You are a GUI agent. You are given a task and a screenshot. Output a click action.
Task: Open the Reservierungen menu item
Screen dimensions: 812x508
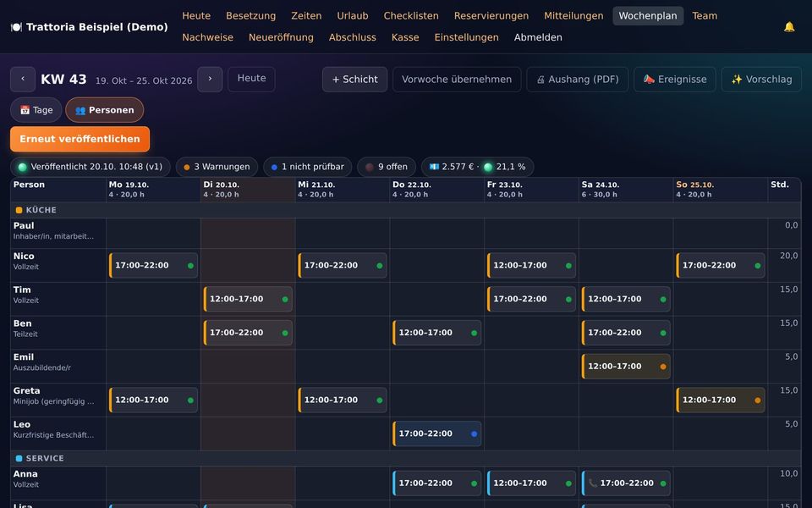pyautogui.click(x=491, y=16)
